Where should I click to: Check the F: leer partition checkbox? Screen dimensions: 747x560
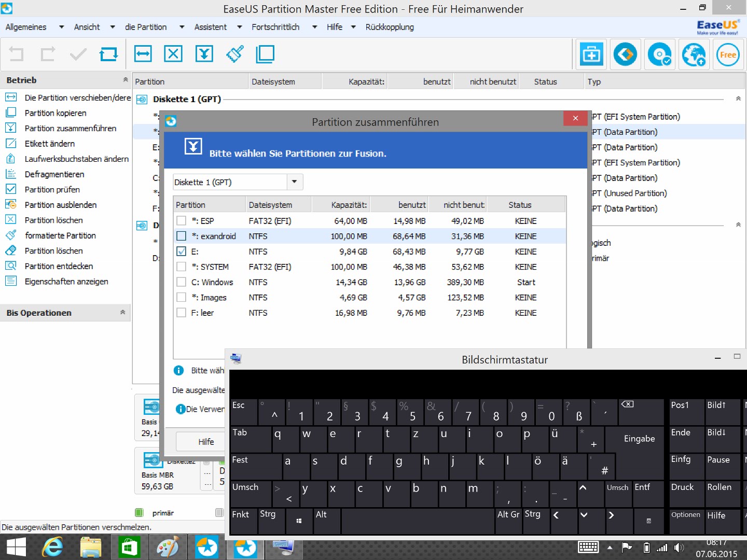pyautogui.click(x=181, y=313)
